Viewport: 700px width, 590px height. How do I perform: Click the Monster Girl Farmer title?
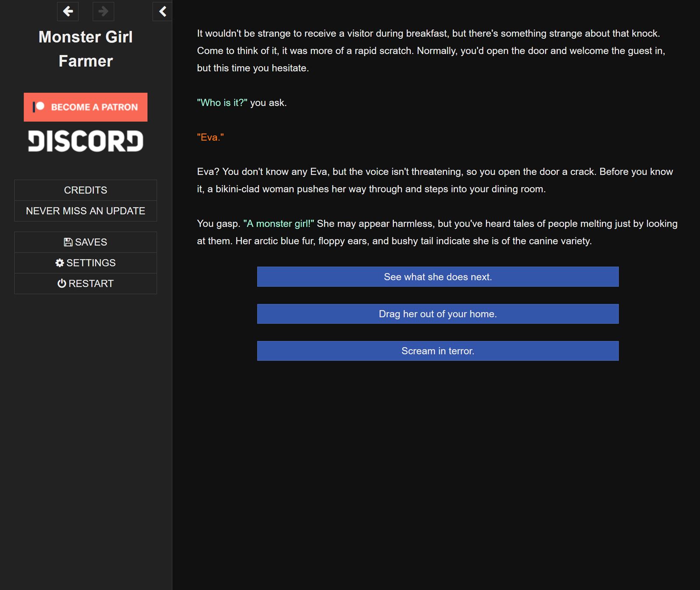click(x=85, y=49)
